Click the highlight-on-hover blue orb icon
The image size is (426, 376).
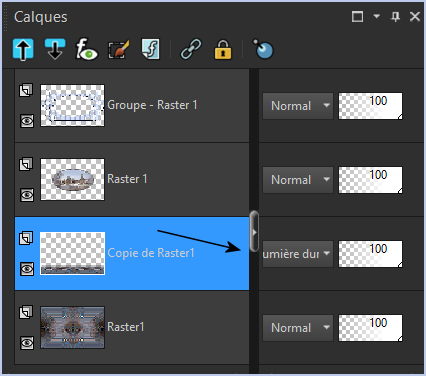click(263, 49)
